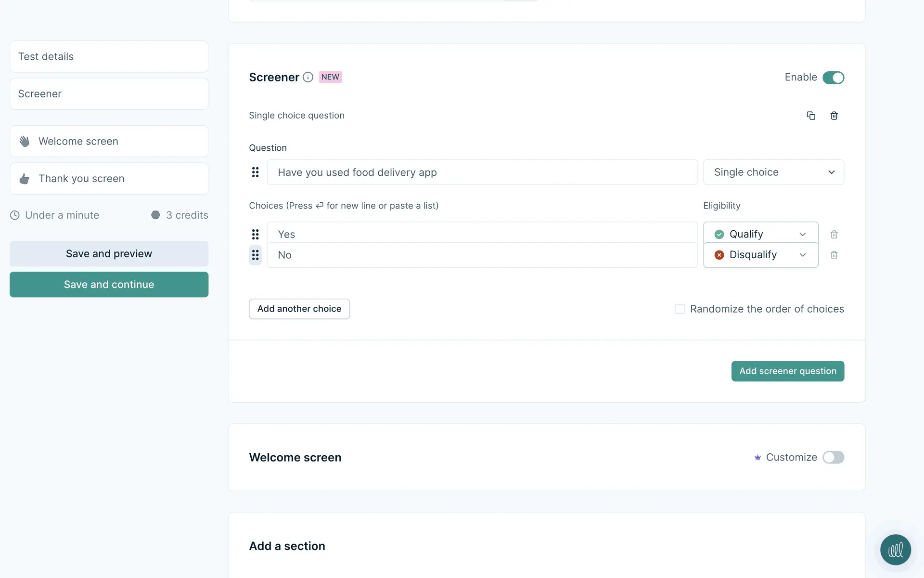Turn on the Welcome screen Customize toggle

[x=833, y=457]
